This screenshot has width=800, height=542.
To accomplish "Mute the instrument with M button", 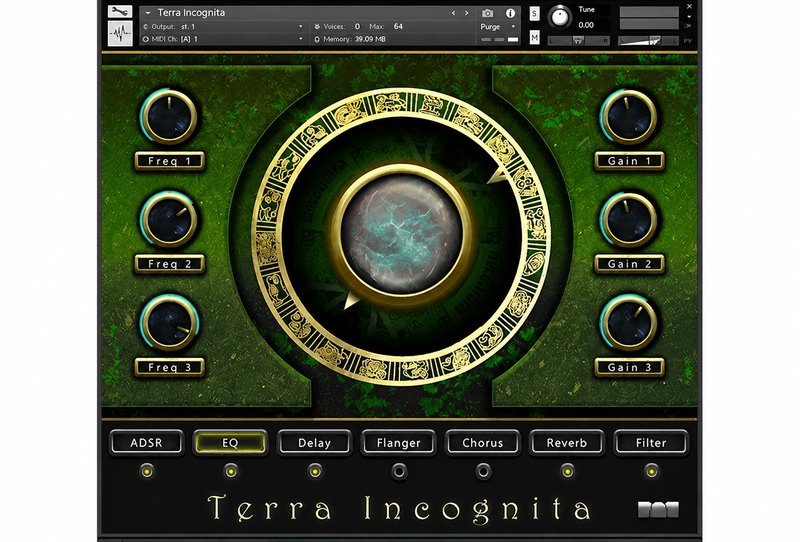I will (x=534, y=37).
